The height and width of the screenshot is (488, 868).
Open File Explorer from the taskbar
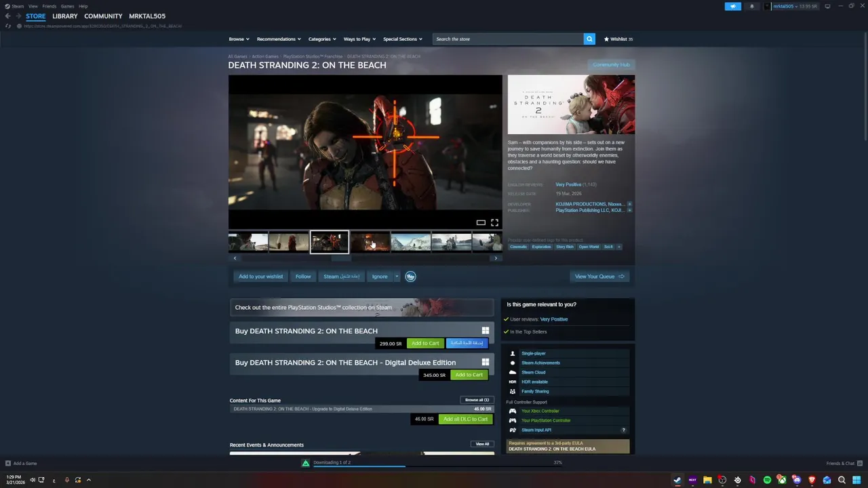(x=707, y=480)
